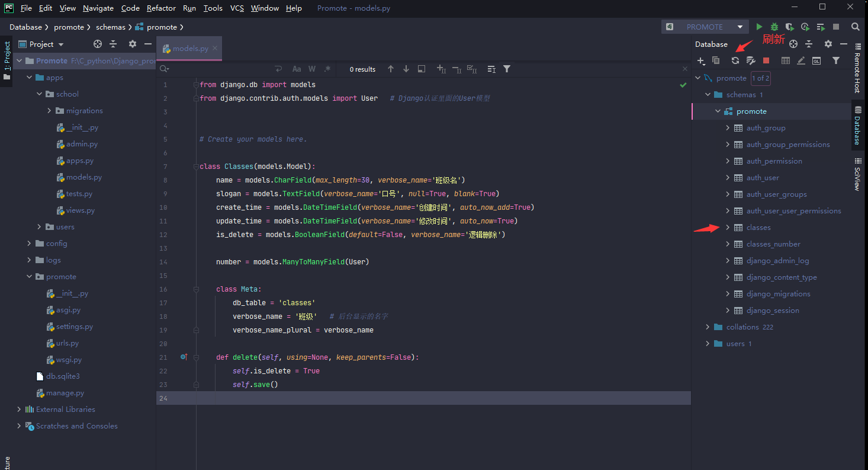Close the models.py tab
Image resolution: width=868 pixels, height=470 pixels.
(x=214, y=49)
